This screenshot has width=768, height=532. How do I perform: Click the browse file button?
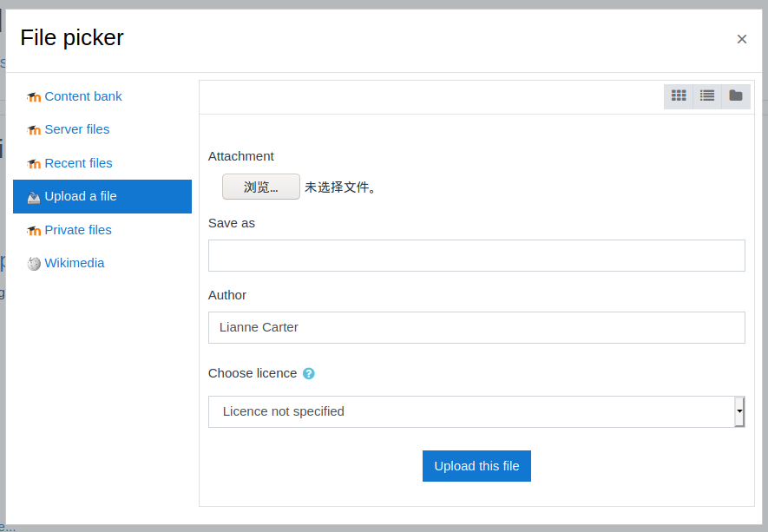pyautogui.click(x=261, y=187)
